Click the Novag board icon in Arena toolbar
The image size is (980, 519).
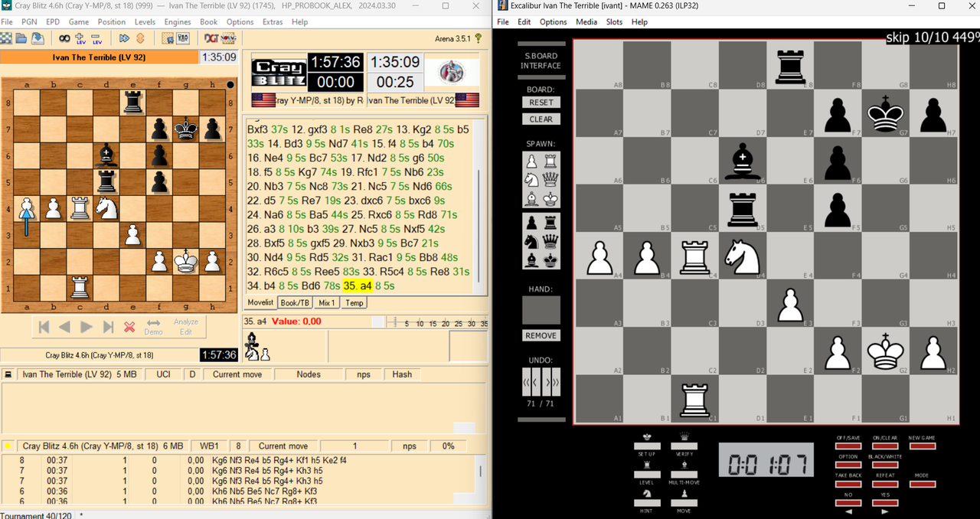[229, 38]
